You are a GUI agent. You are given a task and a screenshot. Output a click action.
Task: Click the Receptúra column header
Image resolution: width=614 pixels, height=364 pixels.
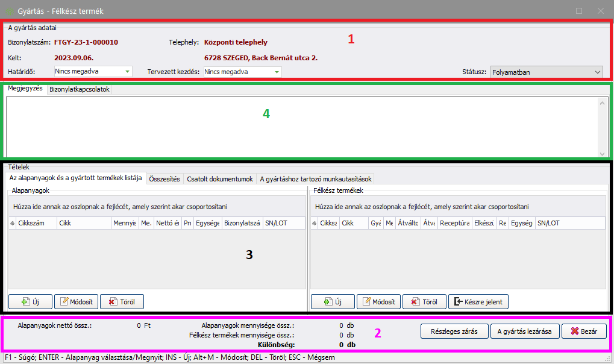(x=454, y=223)
